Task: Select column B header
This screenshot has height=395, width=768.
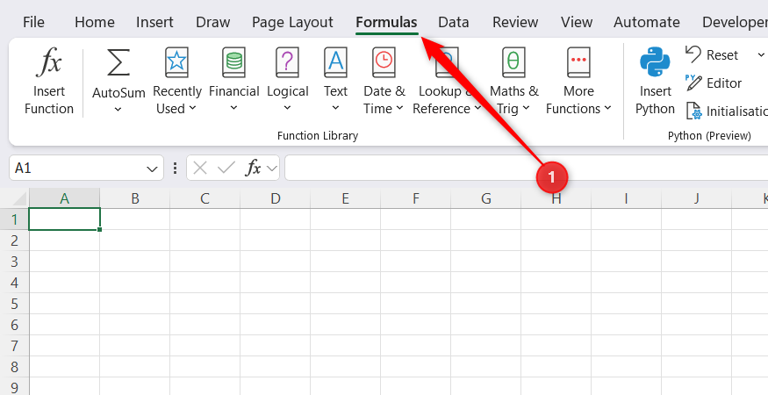Action: (x=135, y=198)
